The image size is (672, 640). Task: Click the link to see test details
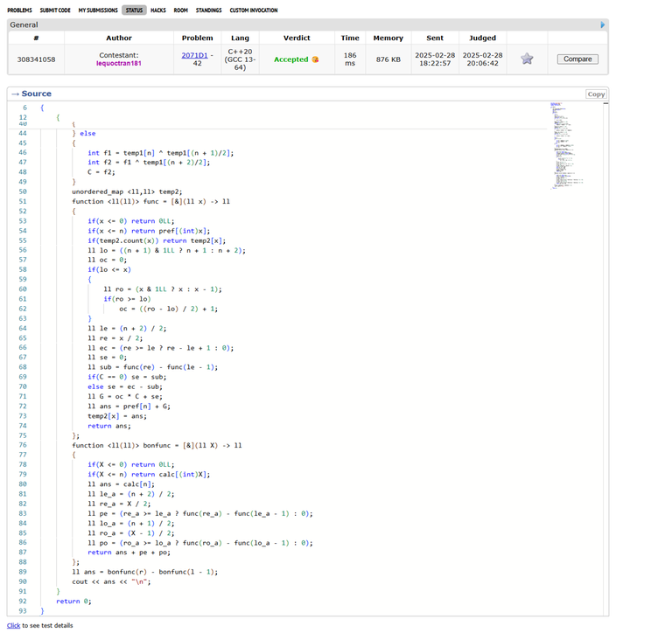click(x=13, y=626)
